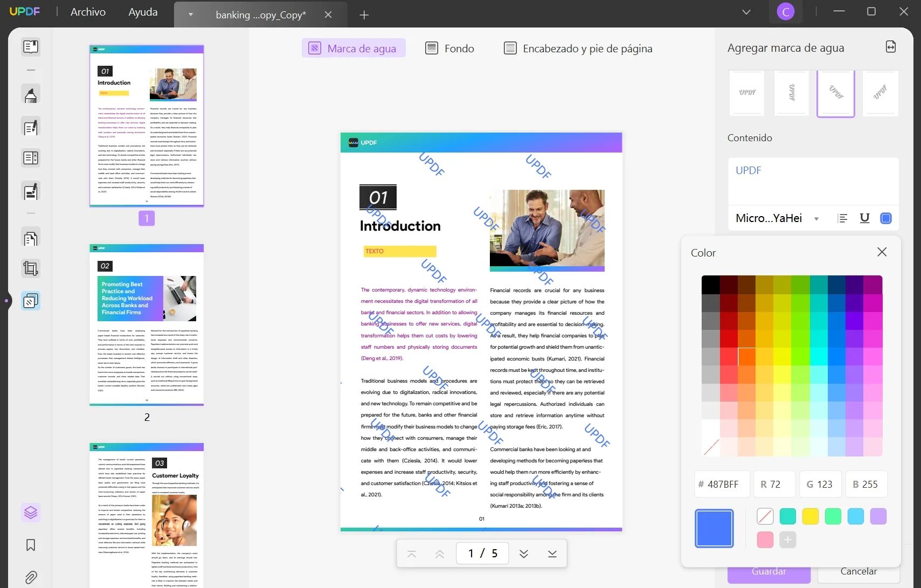
Task: Go to next page arrow
Action: 524,554
